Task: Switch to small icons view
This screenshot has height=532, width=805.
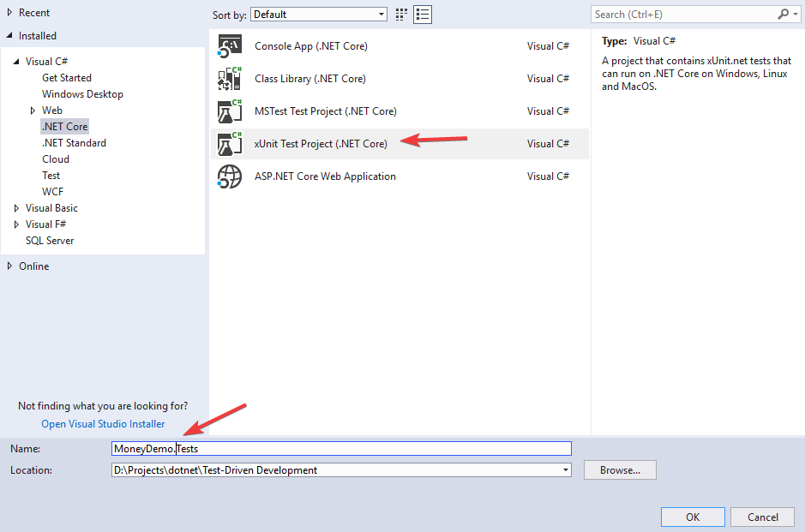Action: (401, 15)
